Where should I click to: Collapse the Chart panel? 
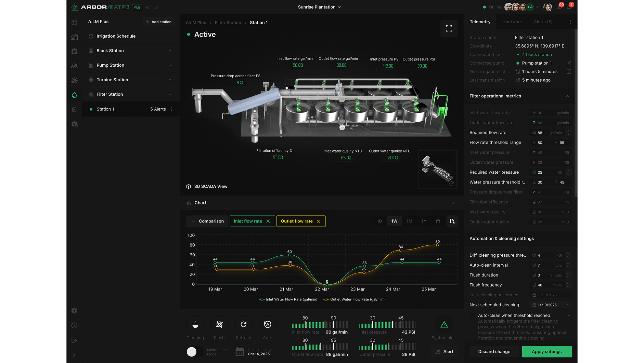454,203
